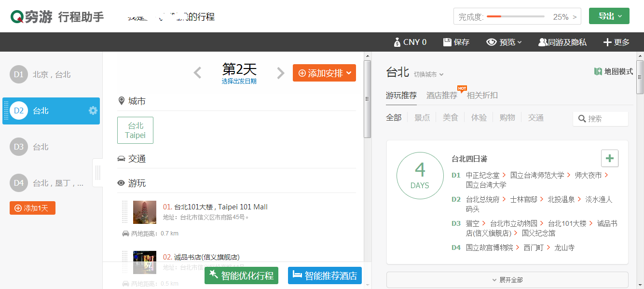This screenshot has height=289, width=644.
Task: Open the 添加安排 dropdown button
Action: coord(324,73)
